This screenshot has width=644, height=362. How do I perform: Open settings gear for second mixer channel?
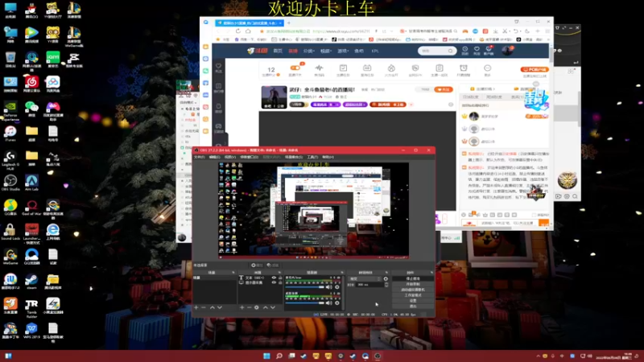point(337,303)
